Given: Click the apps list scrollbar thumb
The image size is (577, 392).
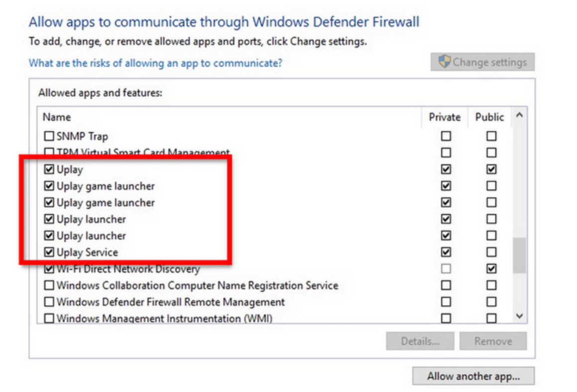Looking at the screenshot, I should point(520,255).
